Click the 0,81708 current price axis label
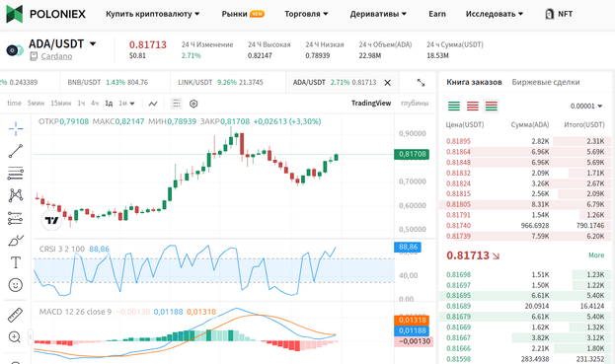Screen dimensions: 615x364 pyautogui.click(x=412, y=154)
